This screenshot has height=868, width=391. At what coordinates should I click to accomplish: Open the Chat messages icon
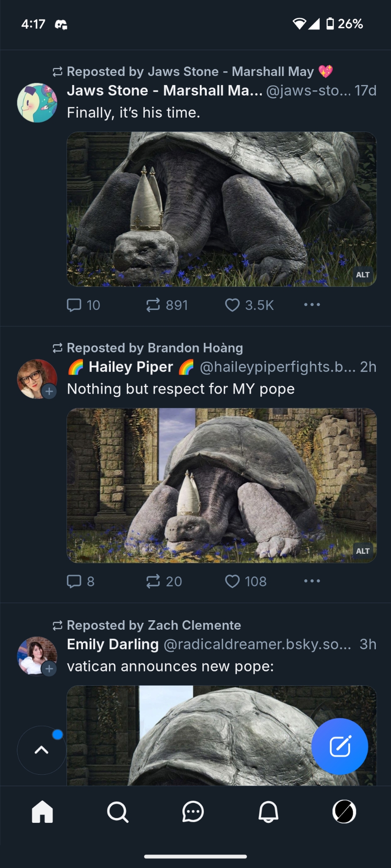click(x=193, y=812)
